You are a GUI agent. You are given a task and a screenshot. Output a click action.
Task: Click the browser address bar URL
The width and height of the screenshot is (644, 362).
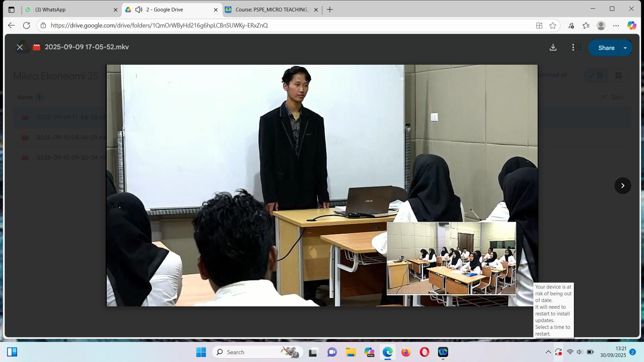(x=159, y=25)
